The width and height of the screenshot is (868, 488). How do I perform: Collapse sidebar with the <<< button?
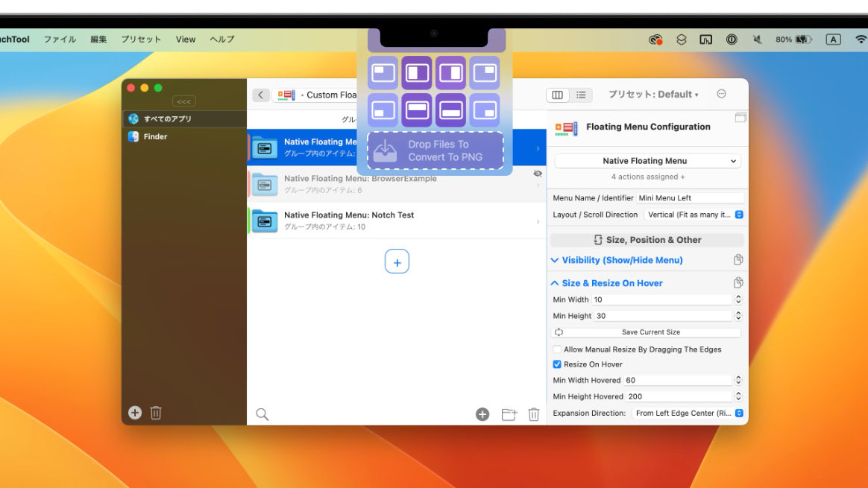pos(183,101)
